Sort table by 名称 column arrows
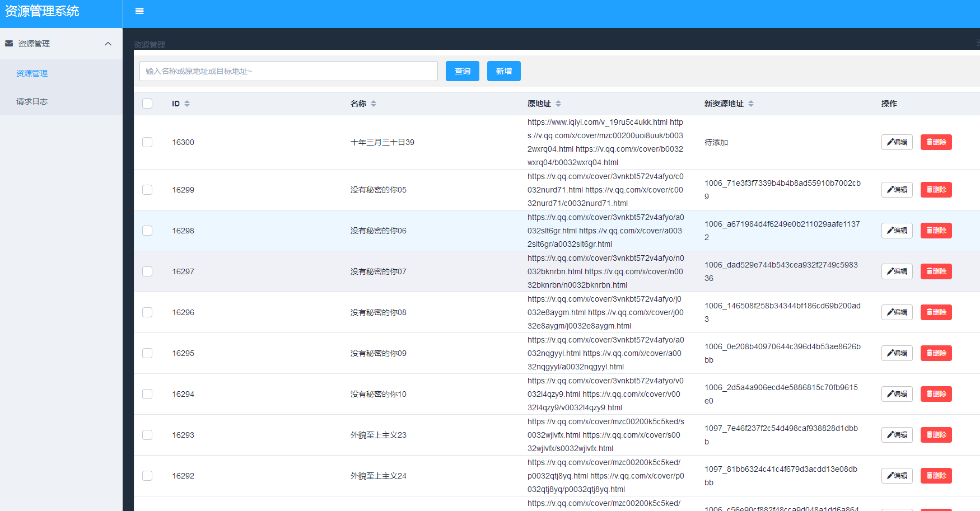The width and height of the screenshot is (980, 511). (x=374, y=104)
